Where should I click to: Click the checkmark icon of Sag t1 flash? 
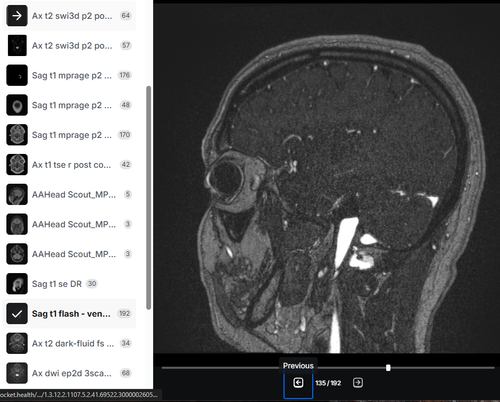[x=17, y=314]
